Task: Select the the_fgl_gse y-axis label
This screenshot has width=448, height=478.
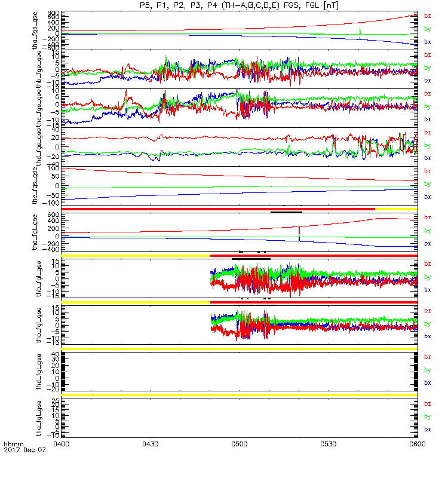Action: tap(39, 418)
